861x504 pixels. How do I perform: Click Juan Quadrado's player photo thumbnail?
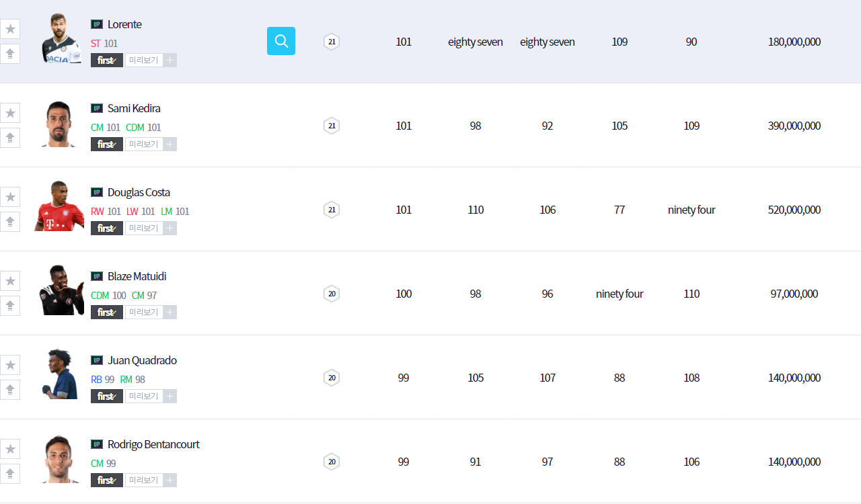pos(59,374)
